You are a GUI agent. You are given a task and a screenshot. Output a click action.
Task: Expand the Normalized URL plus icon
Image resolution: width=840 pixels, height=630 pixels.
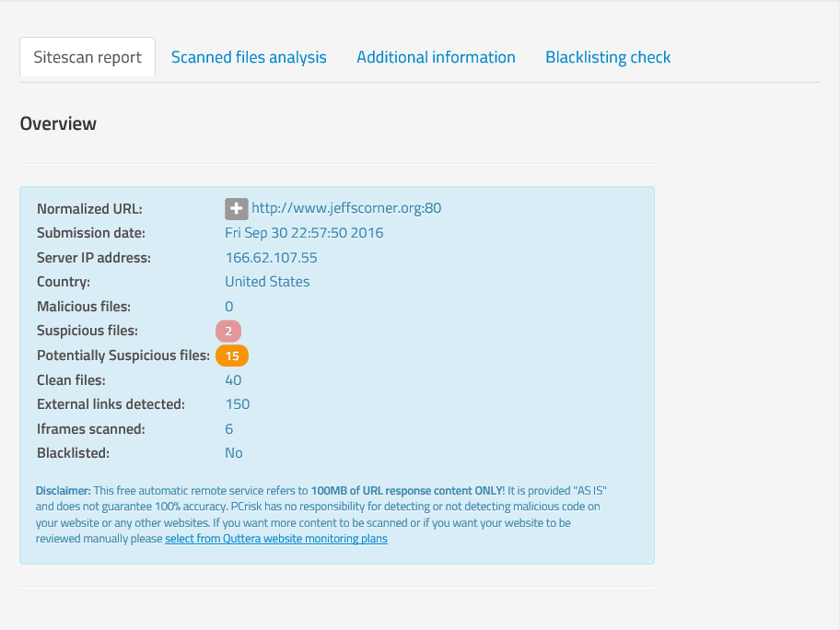click(236, 208)
